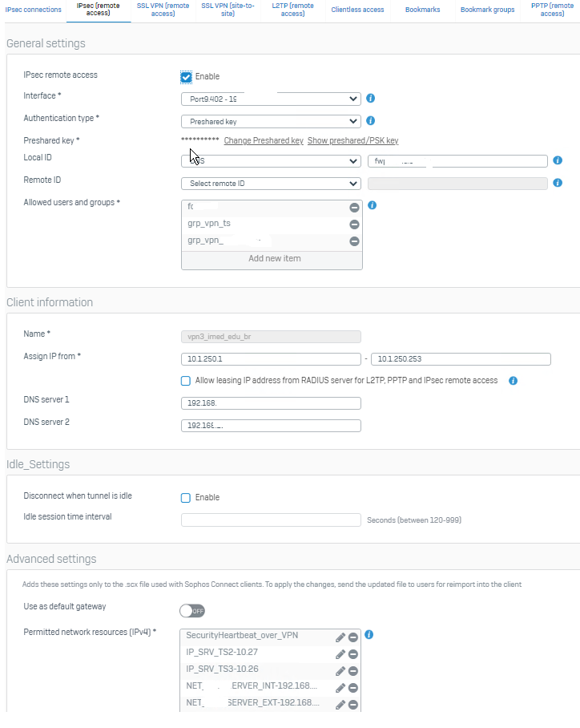
Task: Open the Local ID type dropdown
Action: click(271, 161)
